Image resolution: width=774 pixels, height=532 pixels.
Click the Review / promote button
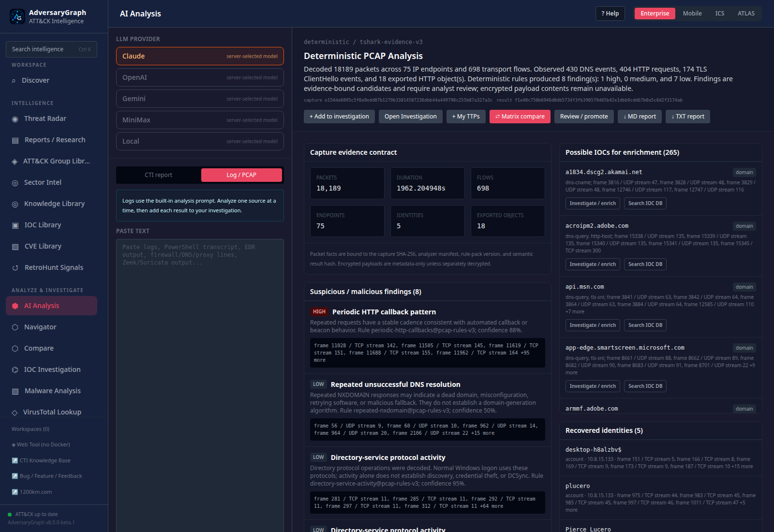[584, 117]
